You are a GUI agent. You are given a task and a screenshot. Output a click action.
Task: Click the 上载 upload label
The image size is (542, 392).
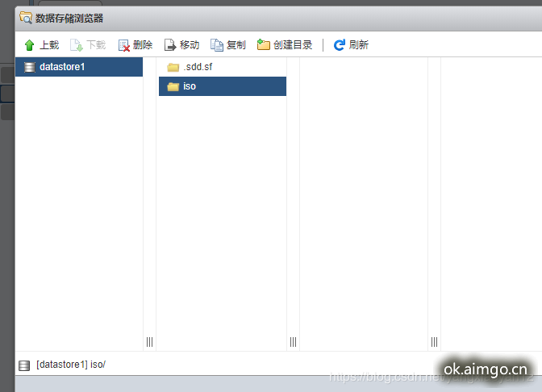[49, 45]
